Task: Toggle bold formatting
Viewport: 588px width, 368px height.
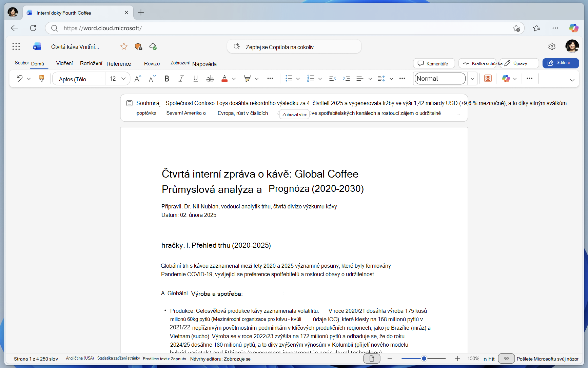Action: point(167,79)
